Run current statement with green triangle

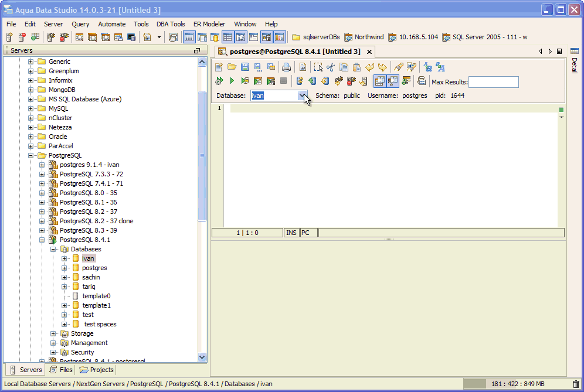(232, 81)
